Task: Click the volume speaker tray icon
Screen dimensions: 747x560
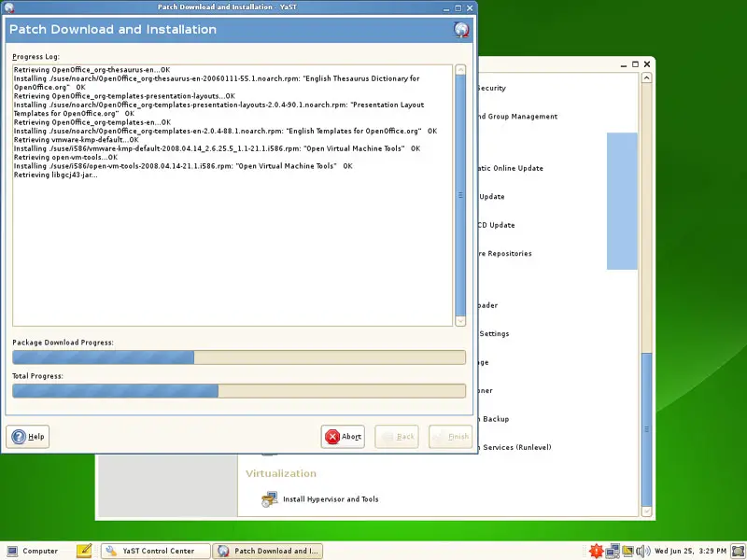Action: pyautogui.click(x=643, y=551)
